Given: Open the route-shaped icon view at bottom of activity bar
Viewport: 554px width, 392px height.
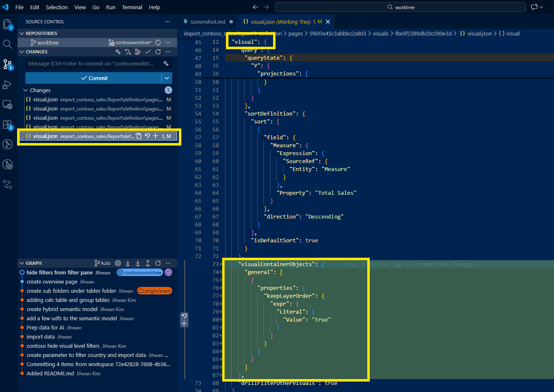Looking at the screenshot, I should 8,184.
